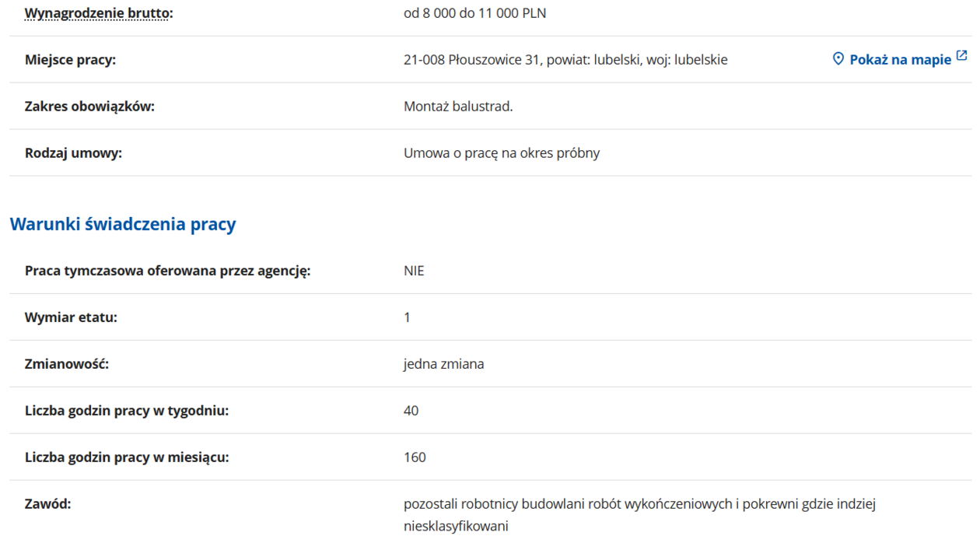Click the "Rodzaj umowy" label
The height and width of the screenshot is (536, 980).
coord(73,153)
